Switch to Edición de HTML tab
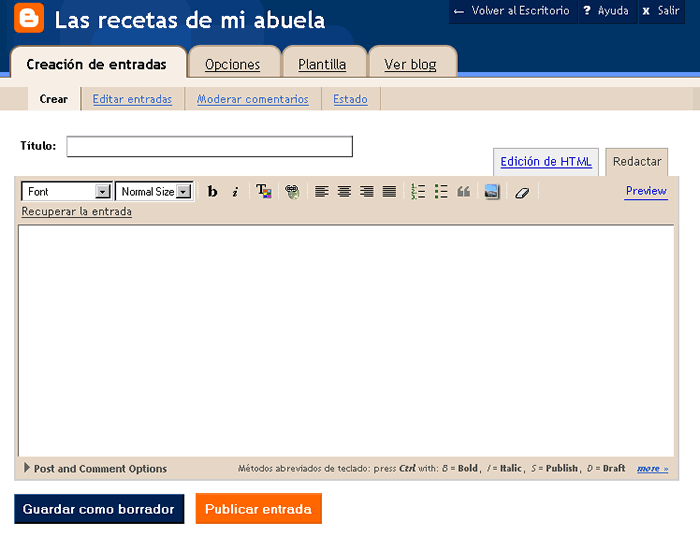The width and height of the screenshot is (700, 537). point(546,162)
